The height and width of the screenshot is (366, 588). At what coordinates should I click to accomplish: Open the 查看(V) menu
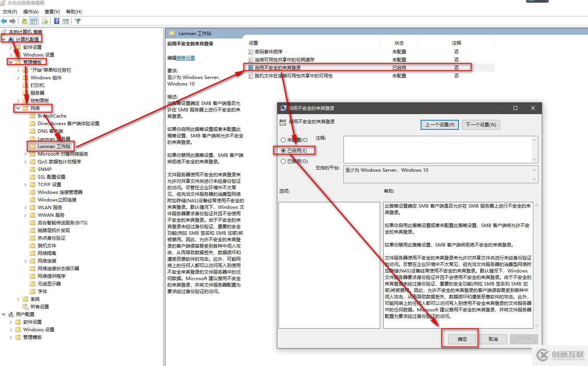pyautogui.click(x=52, y=11)
